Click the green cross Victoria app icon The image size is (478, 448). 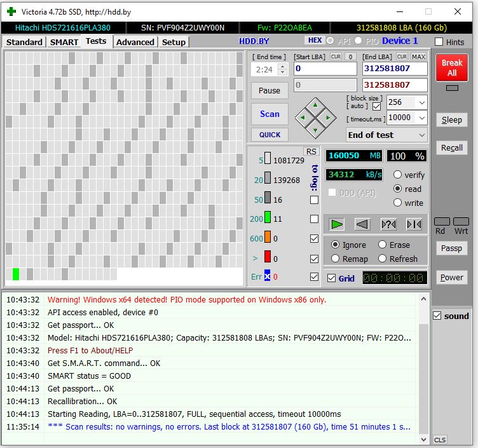(x=11, y=11)
